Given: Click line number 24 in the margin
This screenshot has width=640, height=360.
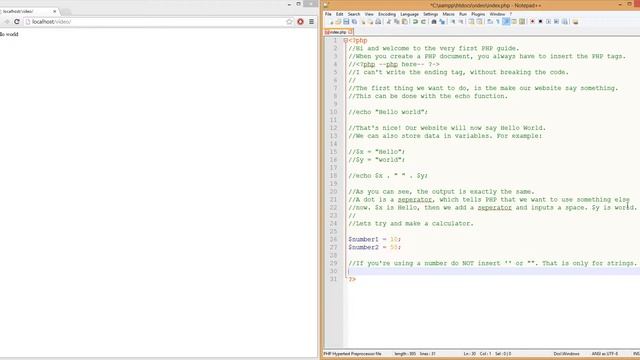Looking at the screenshot, I should coord(333,223).
